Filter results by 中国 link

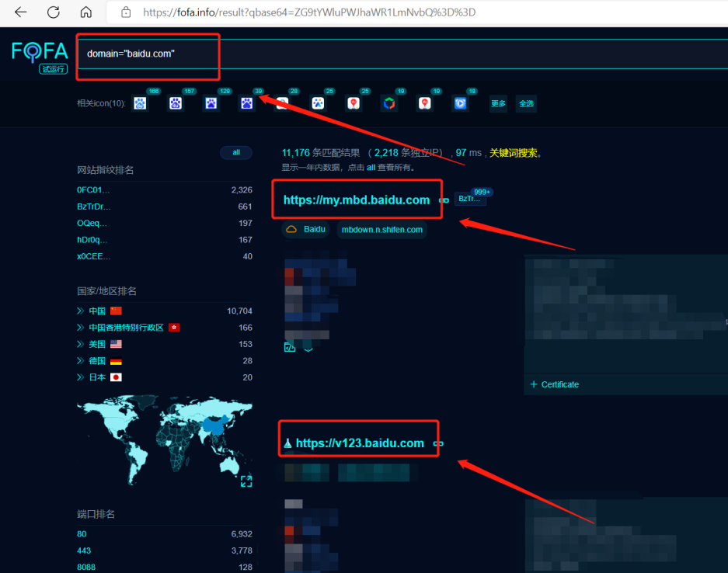coord(97,311)
